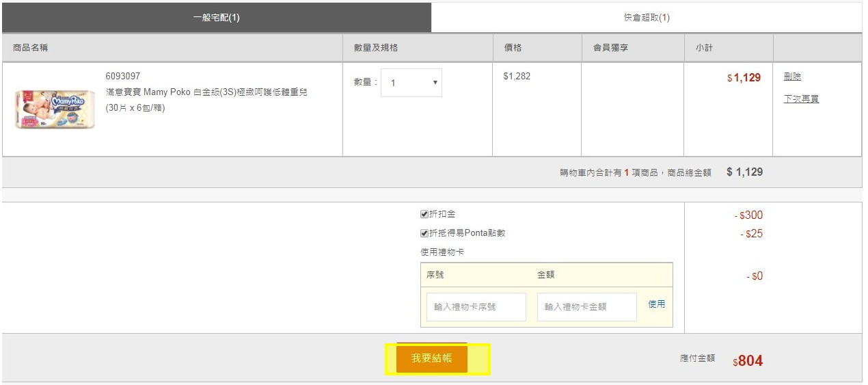Uncheck the 折抵得易Ponta點數 checkbox

[424, 233]
